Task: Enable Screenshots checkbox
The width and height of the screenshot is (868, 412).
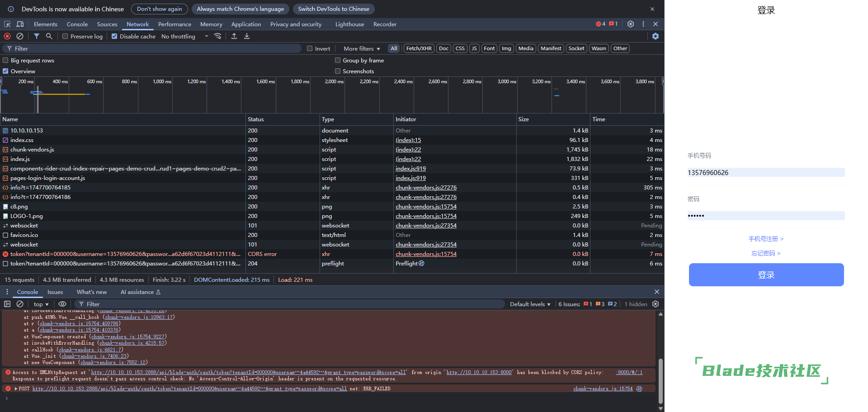Action: pos(338,71)
